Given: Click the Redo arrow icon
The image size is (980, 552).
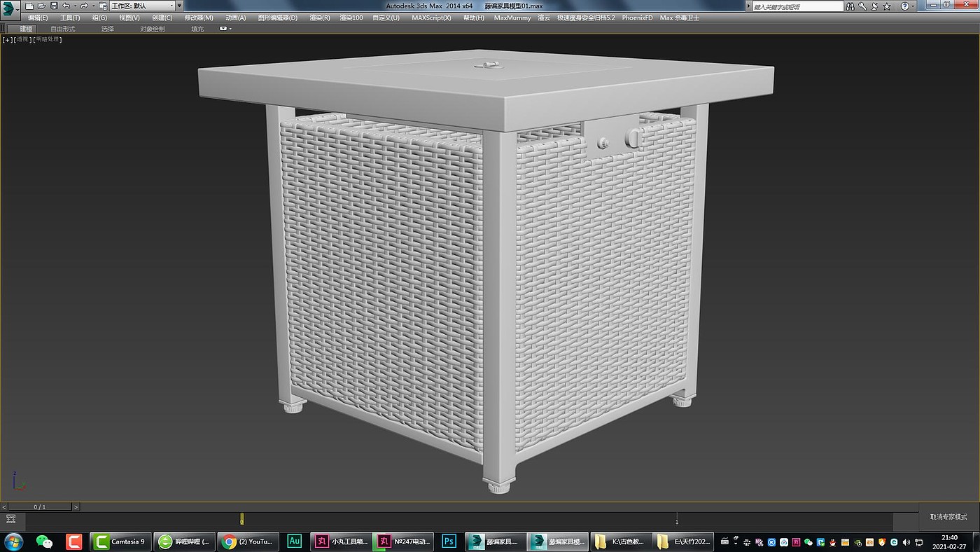Looking at the screenshot, I should pos(84,6).
